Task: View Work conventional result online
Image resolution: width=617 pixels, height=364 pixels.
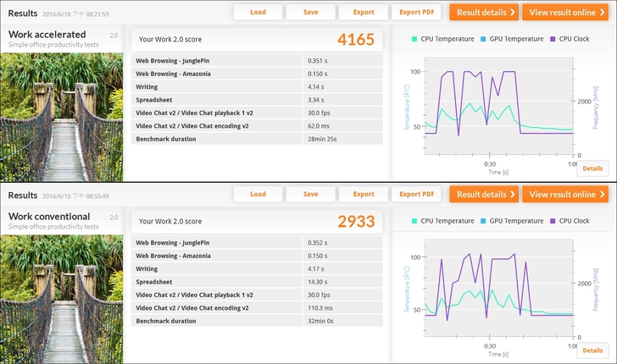Action: [x=564, y=194]
